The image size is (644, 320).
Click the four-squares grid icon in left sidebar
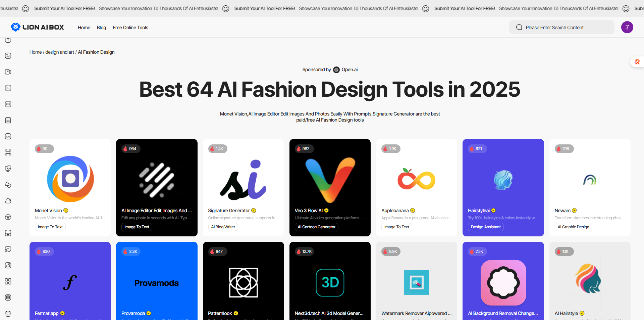click(x=8, y=281)
